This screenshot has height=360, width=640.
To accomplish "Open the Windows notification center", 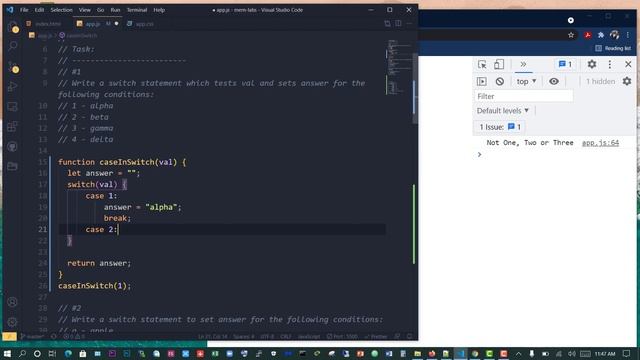I will coord(627,354).
